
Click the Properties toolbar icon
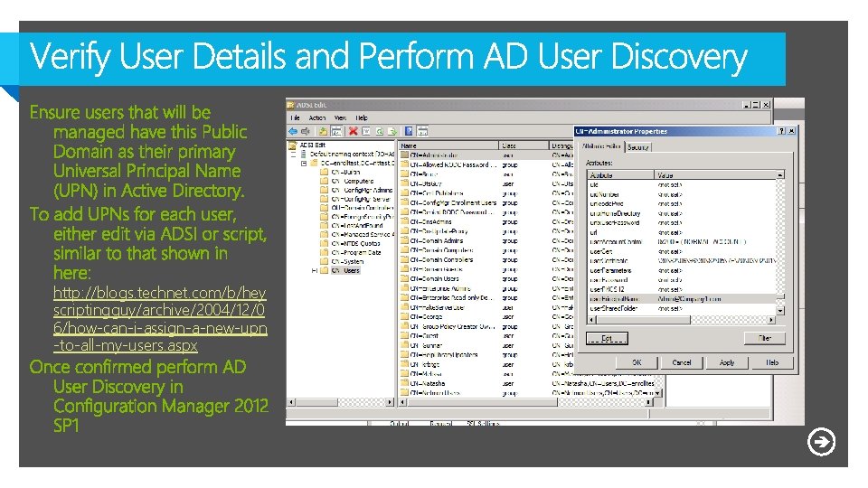click(366, 131)
